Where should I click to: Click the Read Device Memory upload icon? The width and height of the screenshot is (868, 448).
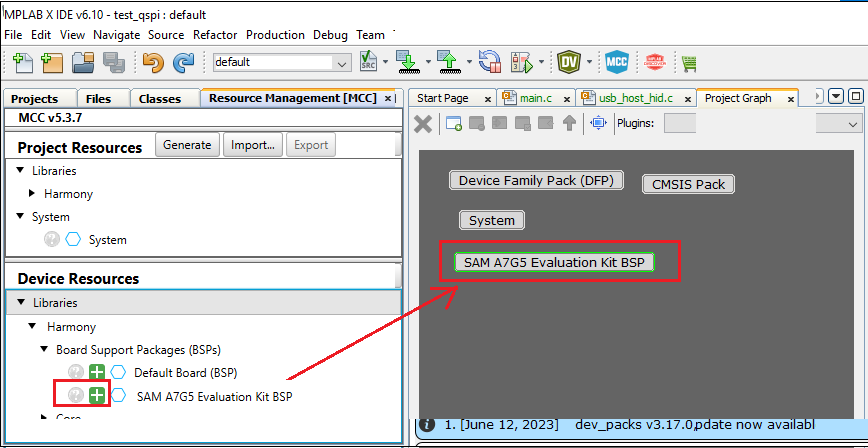pos(451,61)
